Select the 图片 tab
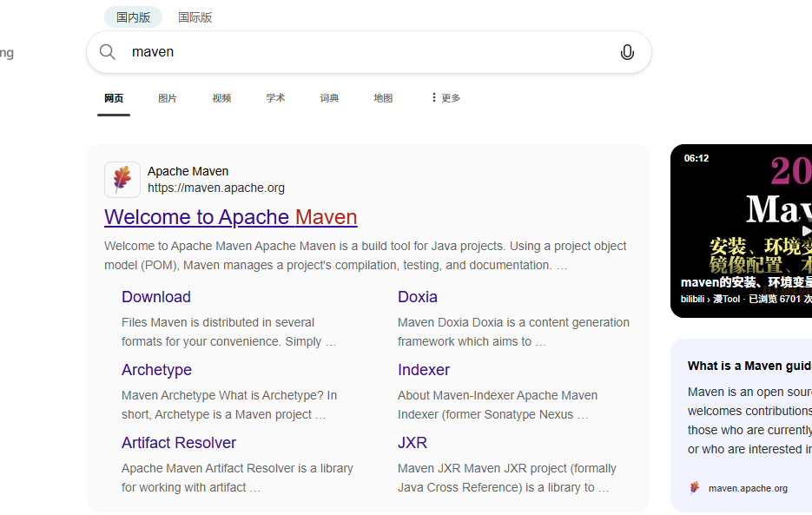 (168, 98)
